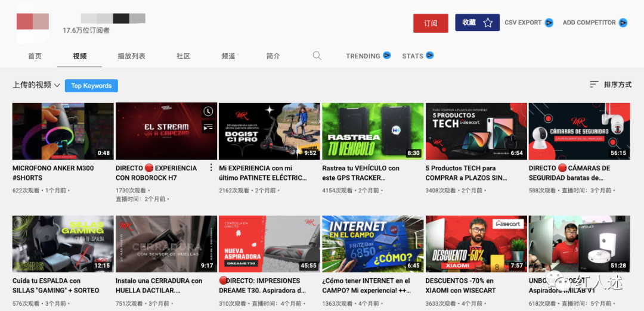Click the 622次观看 view count text
644x311 pixels.
[x=26, y=191]
